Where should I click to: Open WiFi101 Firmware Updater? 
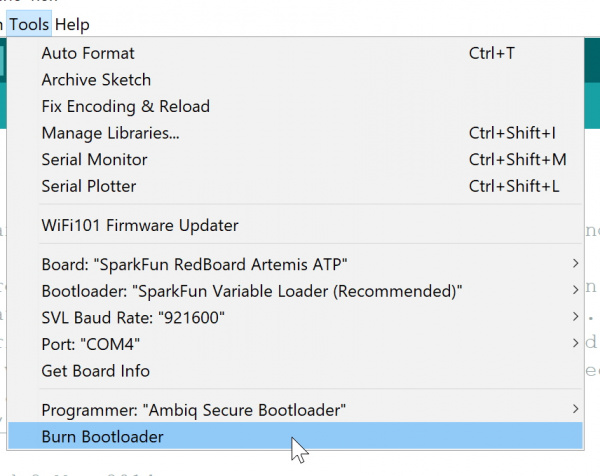[x=295, y=225]
